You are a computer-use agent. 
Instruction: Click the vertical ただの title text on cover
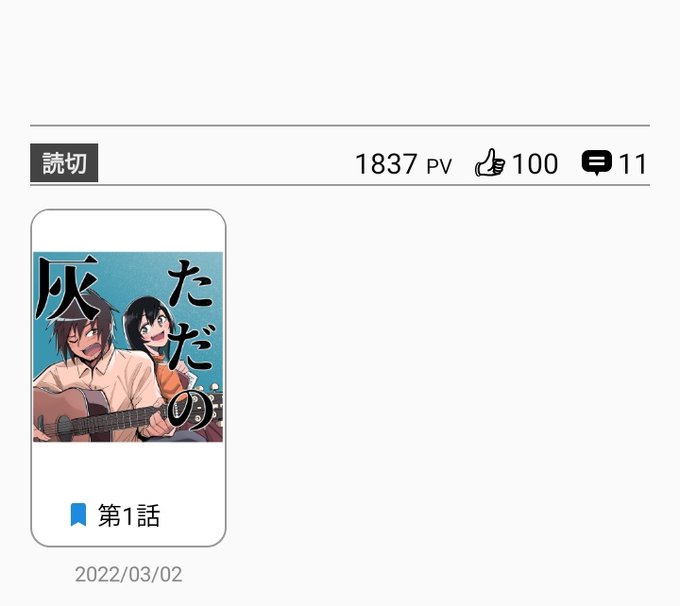point(191,344)
